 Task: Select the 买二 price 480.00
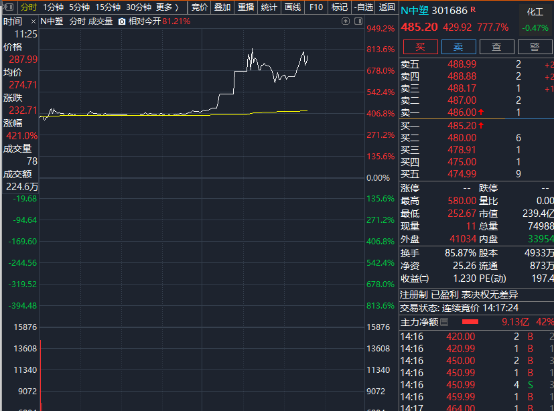462,138
